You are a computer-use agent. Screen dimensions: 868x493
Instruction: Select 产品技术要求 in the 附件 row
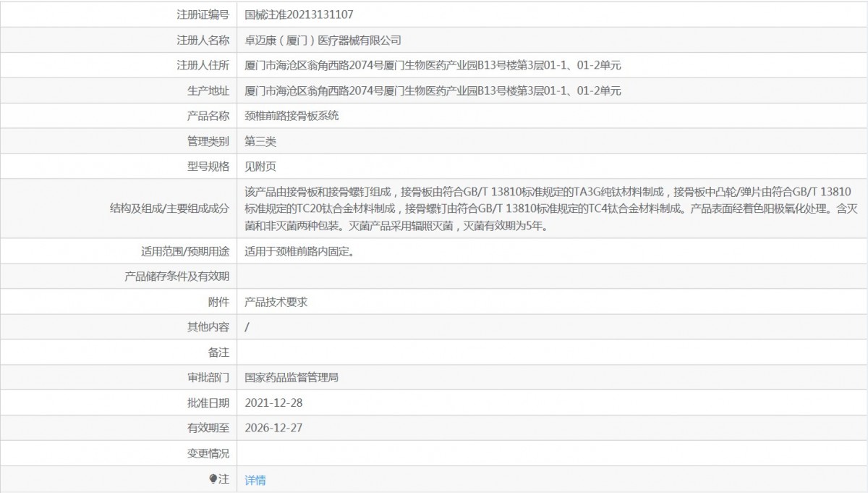pos(276,302)
